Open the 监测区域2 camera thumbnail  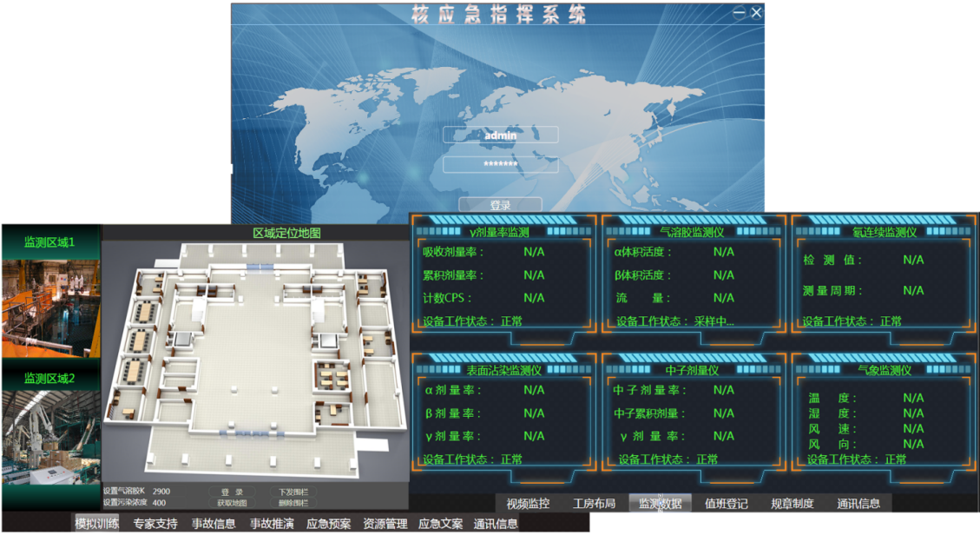coord(49,437)
